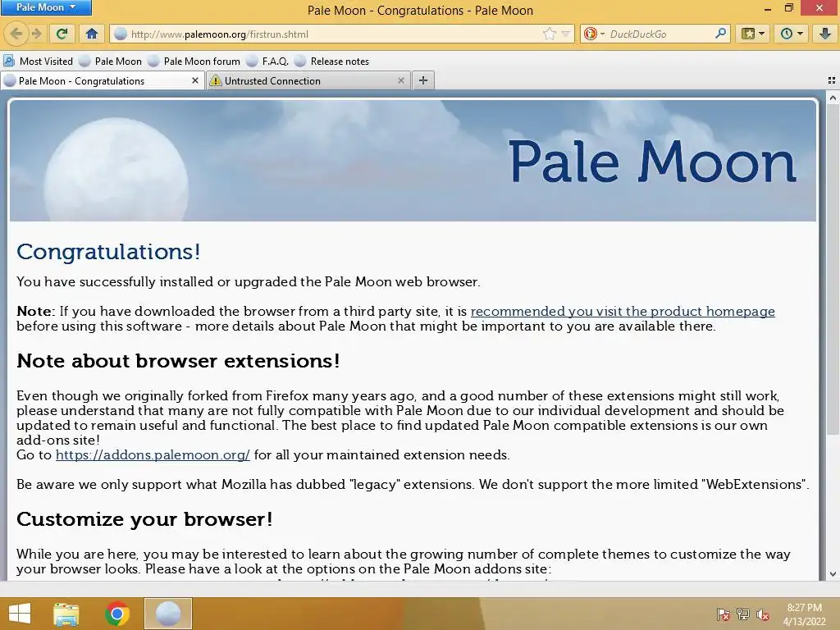Click the vertical scrollbar thumb
Screen dimensions: 840x630
coord(833,270)
